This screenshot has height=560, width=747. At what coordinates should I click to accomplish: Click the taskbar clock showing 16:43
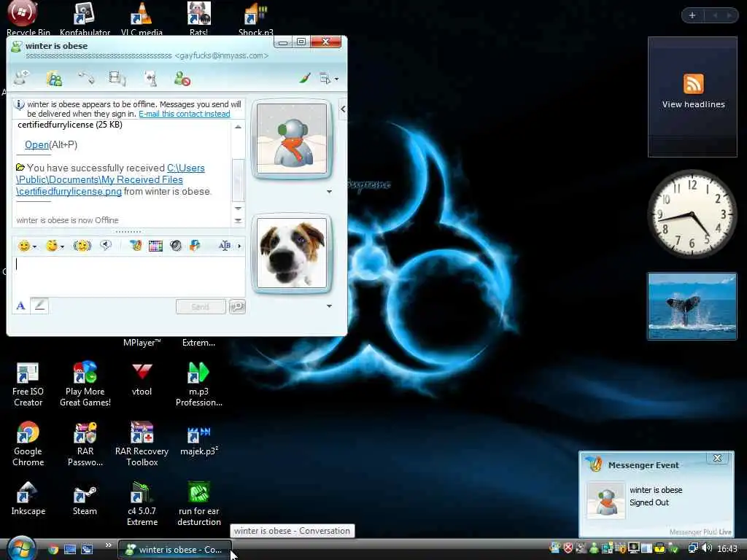(x=727, y=549)
